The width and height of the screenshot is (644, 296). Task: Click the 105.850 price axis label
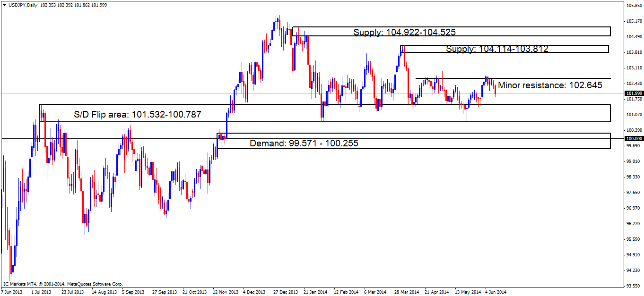[634, 6]
